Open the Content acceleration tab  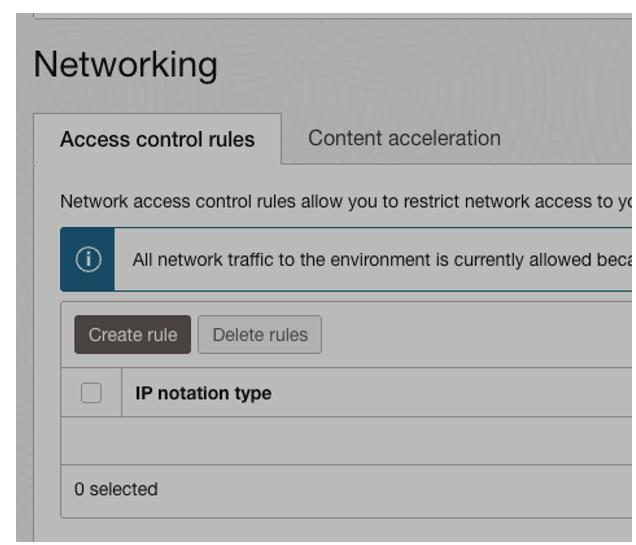pos(404,138)
